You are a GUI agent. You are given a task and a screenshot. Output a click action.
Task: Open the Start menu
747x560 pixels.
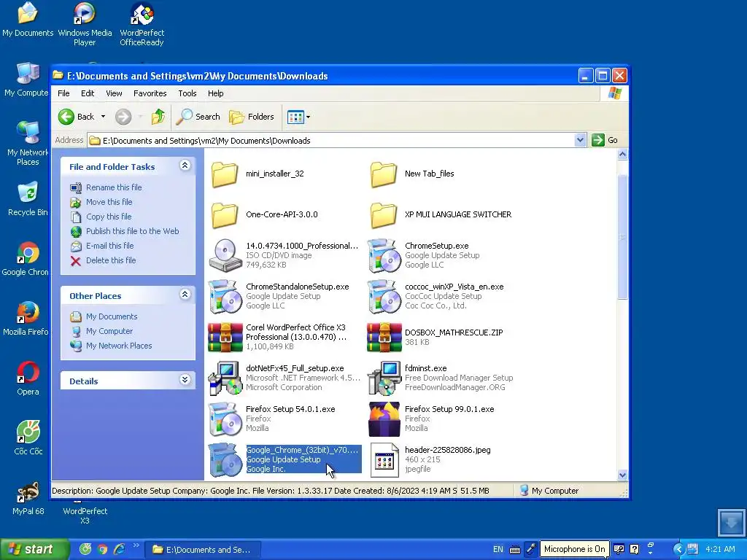34,550
